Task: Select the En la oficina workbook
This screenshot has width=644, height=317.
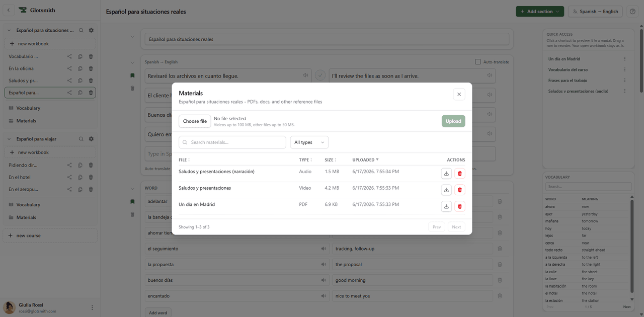Action: pos(21,68)
